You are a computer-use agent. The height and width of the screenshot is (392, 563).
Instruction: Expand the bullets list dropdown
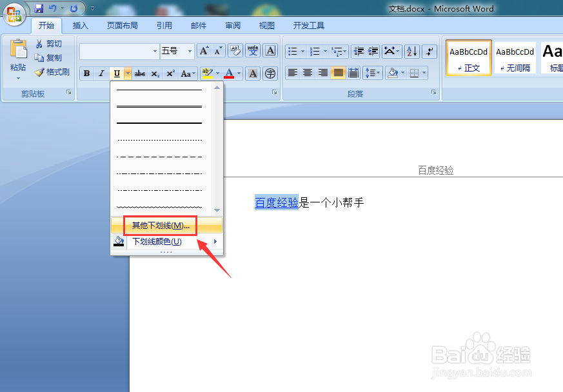click(302, 52)
